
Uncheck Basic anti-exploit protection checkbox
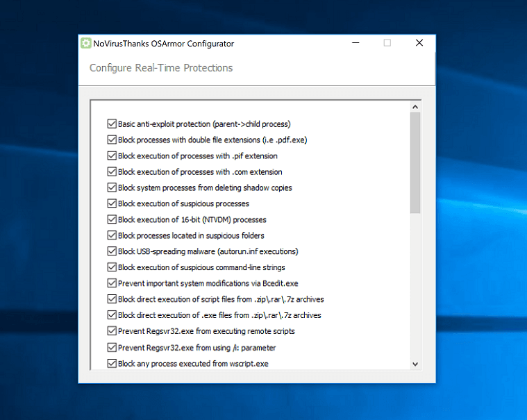tap(112, 124)
